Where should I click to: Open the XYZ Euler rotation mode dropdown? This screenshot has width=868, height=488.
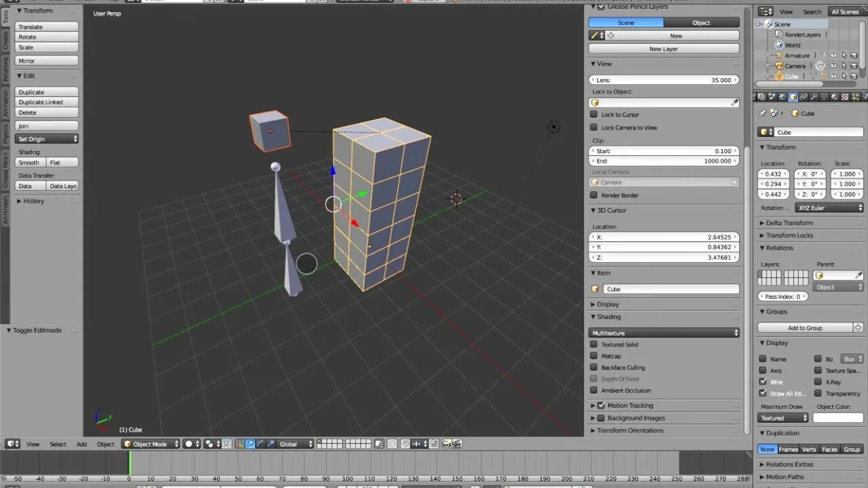[x=830, y=208]
